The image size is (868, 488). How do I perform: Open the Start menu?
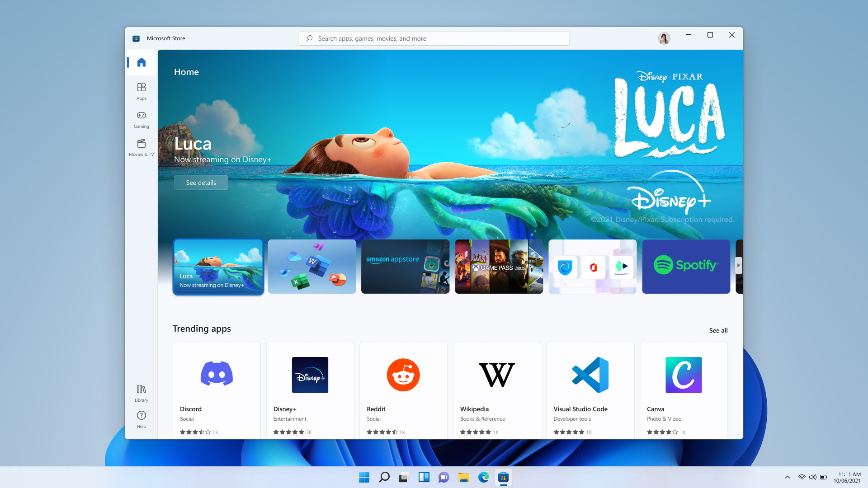(364, 477)
